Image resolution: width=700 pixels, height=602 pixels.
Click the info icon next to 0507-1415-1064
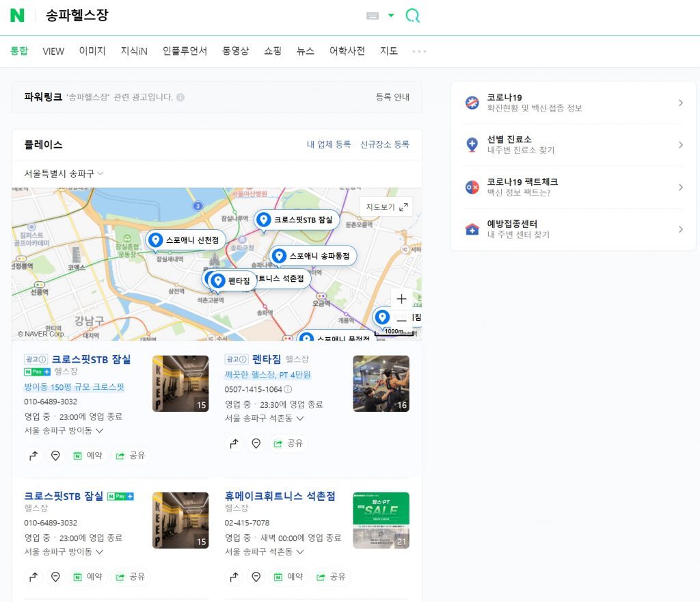(x=288, y=389)
